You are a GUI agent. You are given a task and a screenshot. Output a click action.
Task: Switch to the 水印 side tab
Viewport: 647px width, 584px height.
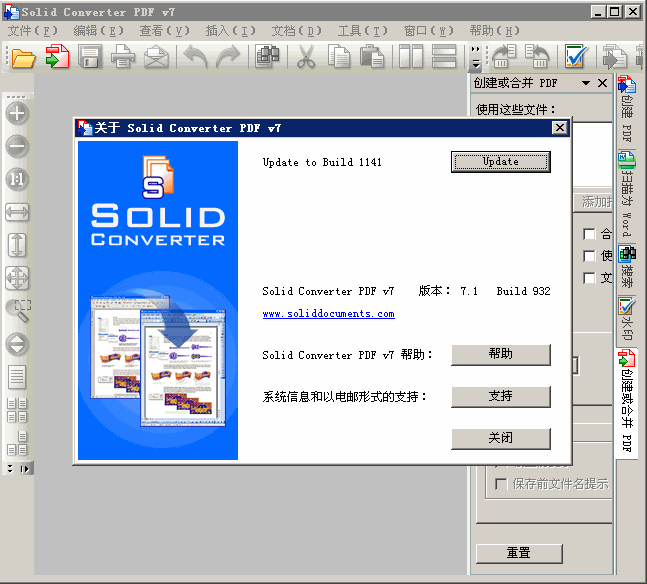(x=626, y=320)
